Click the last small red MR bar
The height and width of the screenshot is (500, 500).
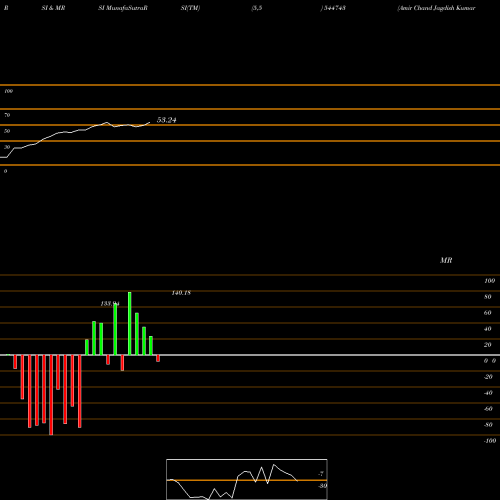click(x=158, y=358)
